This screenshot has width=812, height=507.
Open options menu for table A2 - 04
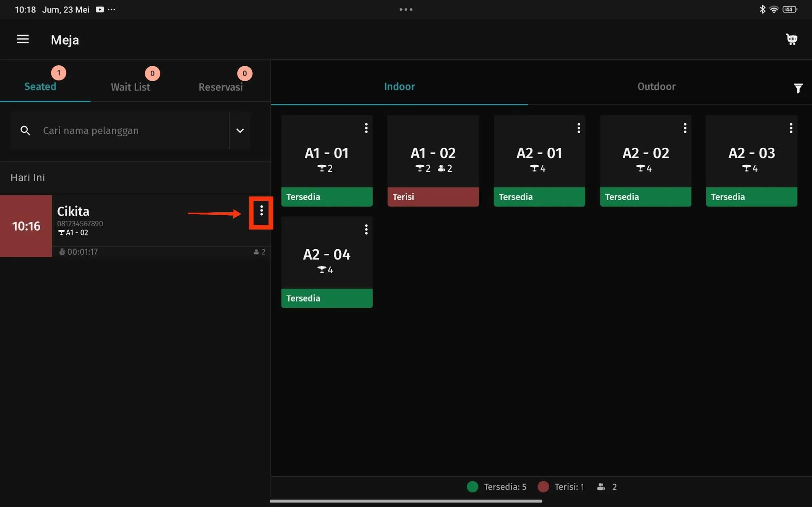point(366,230)
